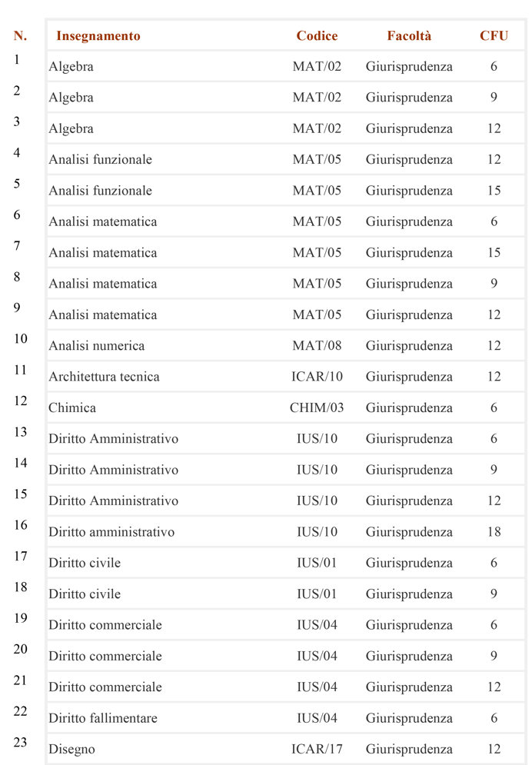The height and width of the screenshot is (765, 532).
Task: Select the Algebra row with 12 CFU
Action: [285, 128]
